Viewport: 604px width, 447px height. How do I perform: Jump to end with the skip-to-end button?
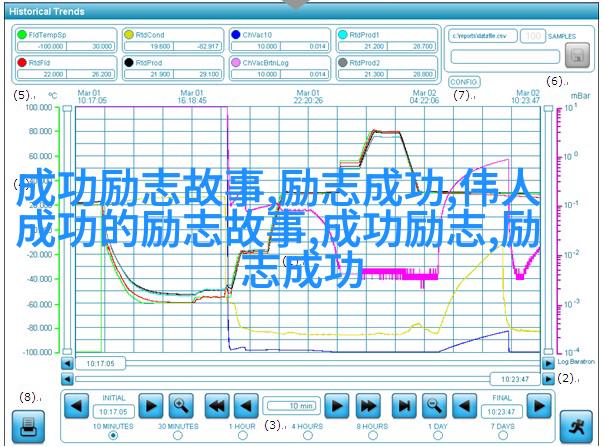tap(404, 405)
